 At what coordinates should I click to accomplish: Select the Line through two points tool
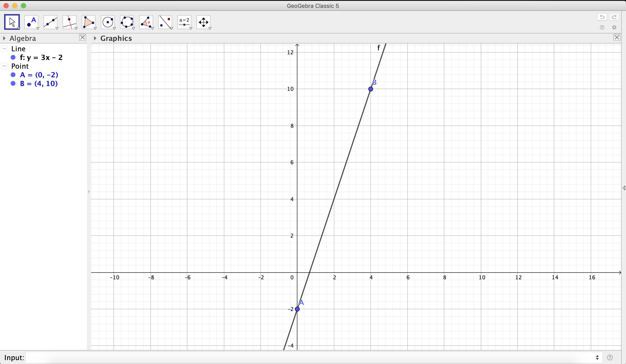[50, 22]
